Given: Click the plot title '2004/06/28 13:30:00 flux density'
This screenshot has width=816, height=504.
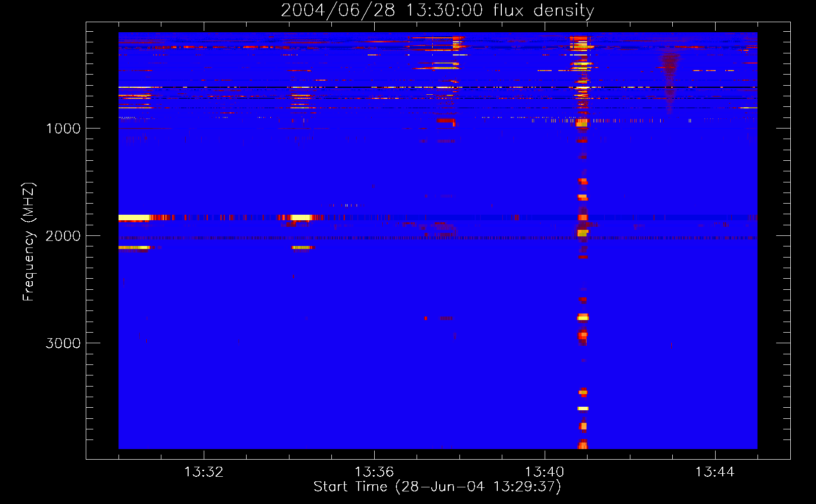Looking at the screenshot, I should point(437,11).
